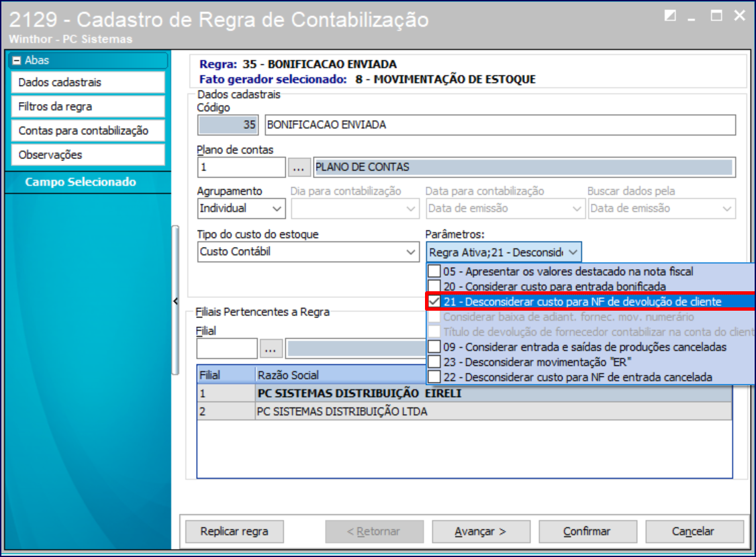Edit the BONIFICACAO ENVIADA name field
This screenshot has height=557, width=756.
tap(500, 125)
